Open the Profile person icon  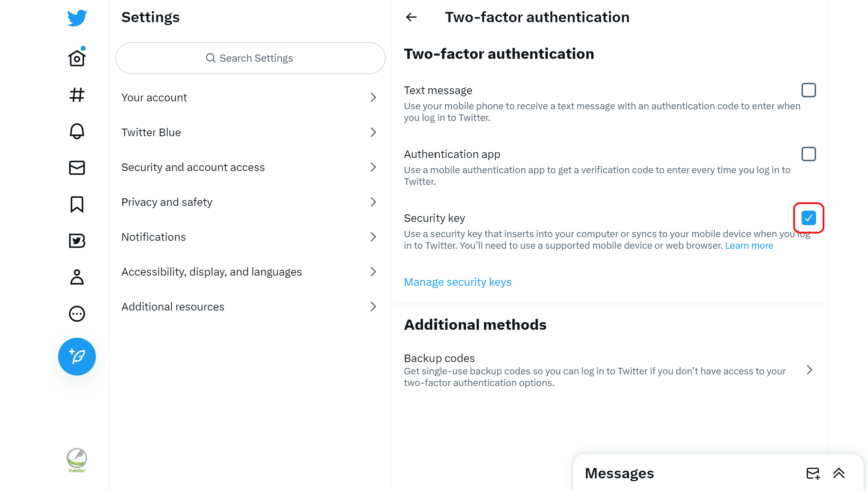(x=77, y=277)
